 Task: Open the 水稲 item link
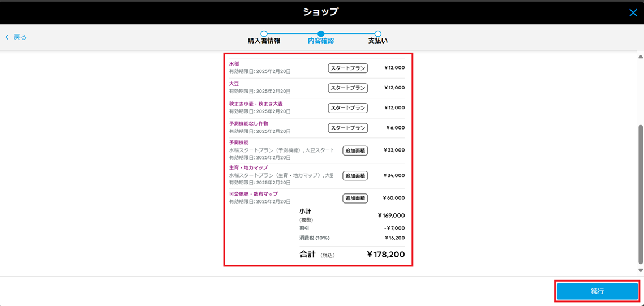pos(234,64)
